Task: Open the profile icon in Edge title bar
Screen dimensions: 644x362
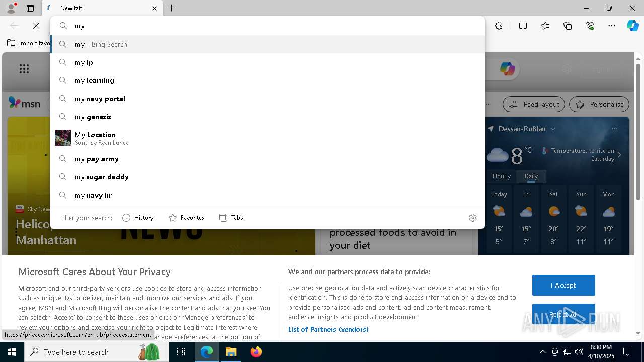Action: (x=11, y=8)
